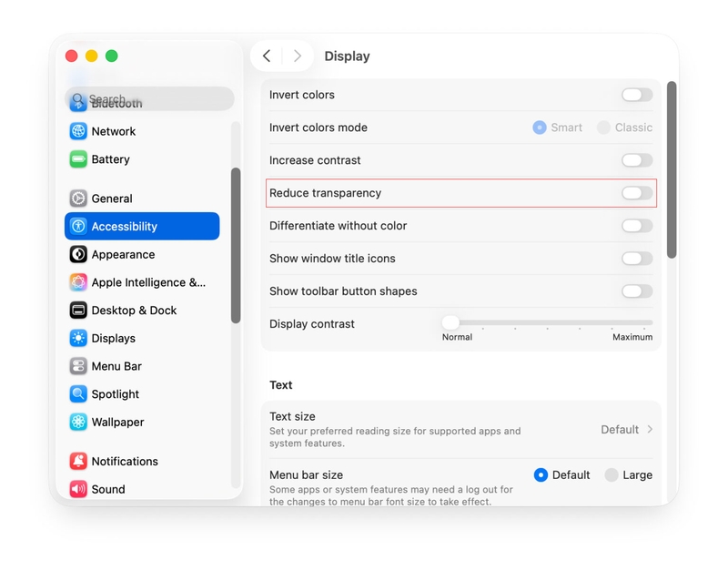Click the Apple Intelligence icon
This screenshot has width=728, height=571.
coord(78,282)
